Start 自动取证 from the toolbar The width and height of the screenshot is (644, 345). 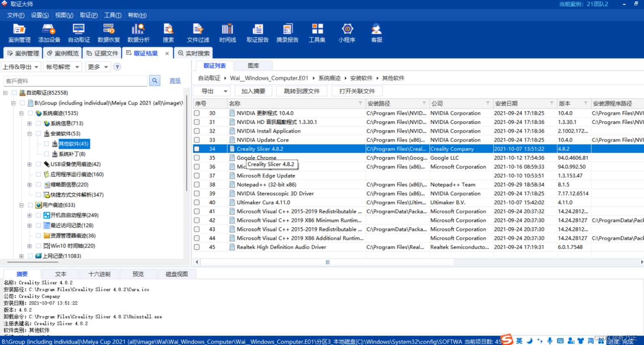pos(79,33)
